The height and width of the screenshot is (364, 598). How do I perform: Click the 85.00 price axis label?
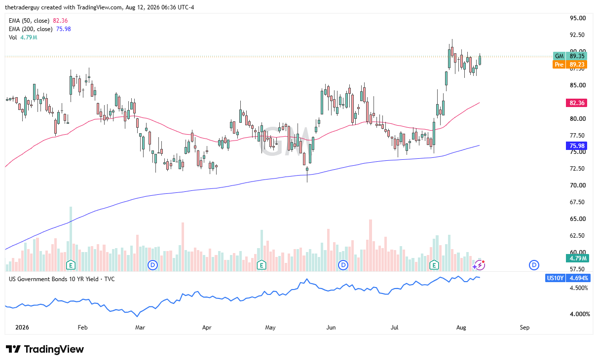[577, 85]
